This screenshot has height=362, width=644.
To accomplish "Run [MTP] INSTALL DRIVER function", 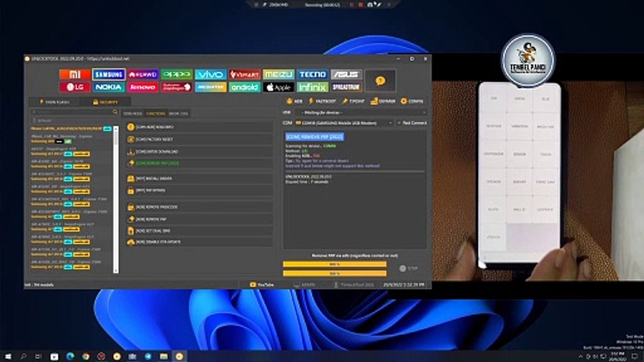I will (199, 178).
